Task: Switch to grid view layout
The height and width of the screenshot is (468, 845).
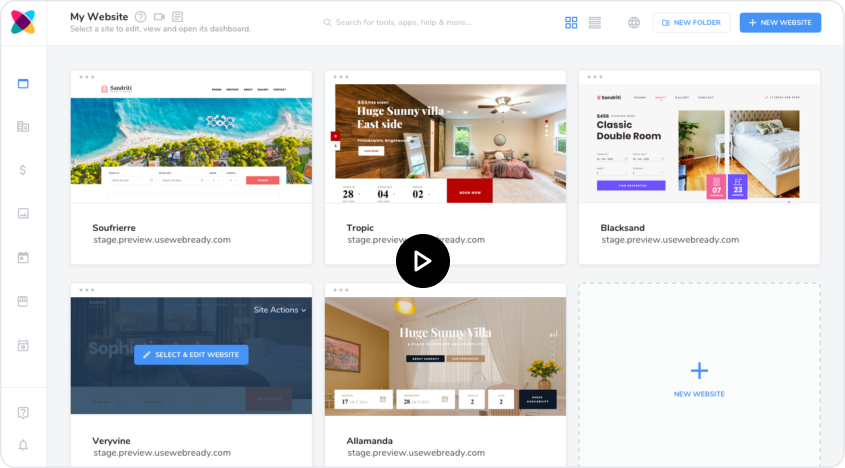Action: coord(571,22)
